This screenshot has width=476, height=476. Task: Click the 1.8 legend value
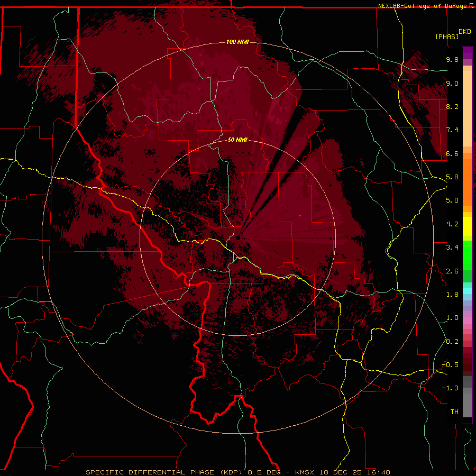coord(452,295)
